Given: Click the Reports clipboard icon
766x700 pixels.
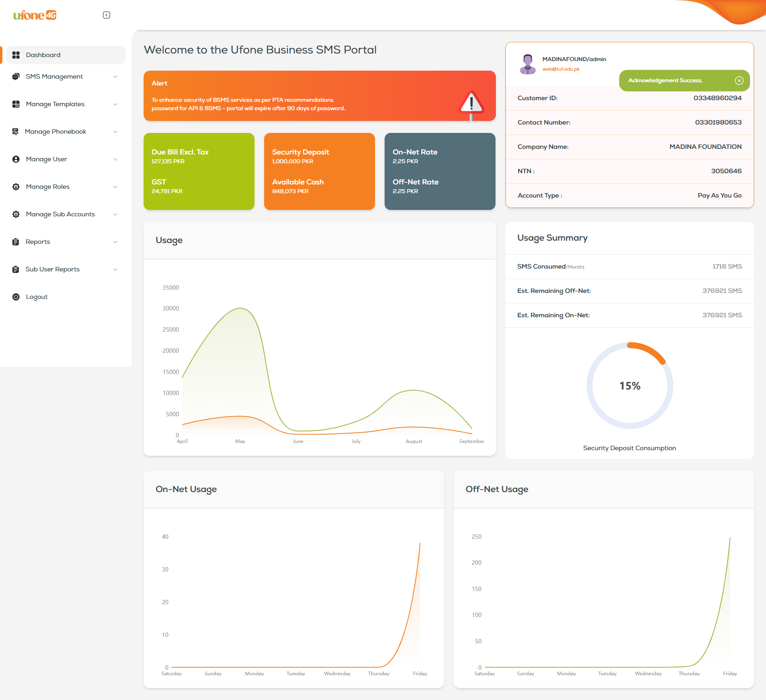Looking at the screenshot, I should 16,242.
